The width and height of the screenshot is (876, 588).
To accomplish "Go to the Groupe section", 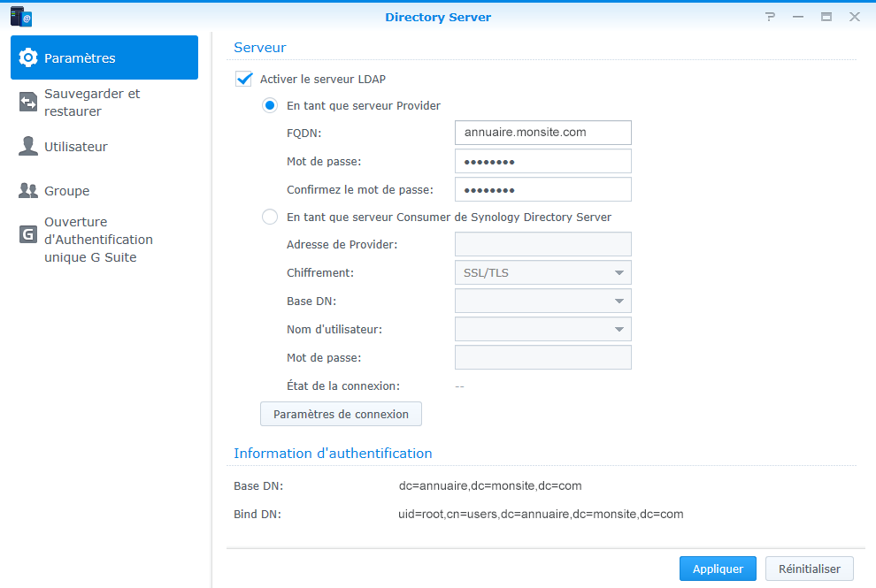I will coord(104,190).
